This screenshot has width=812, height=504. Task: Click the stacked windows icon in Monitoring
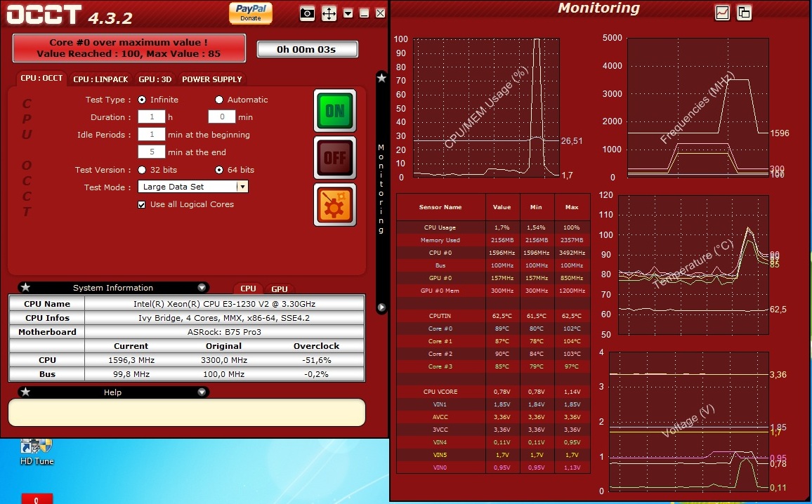[x=744, y=13]
